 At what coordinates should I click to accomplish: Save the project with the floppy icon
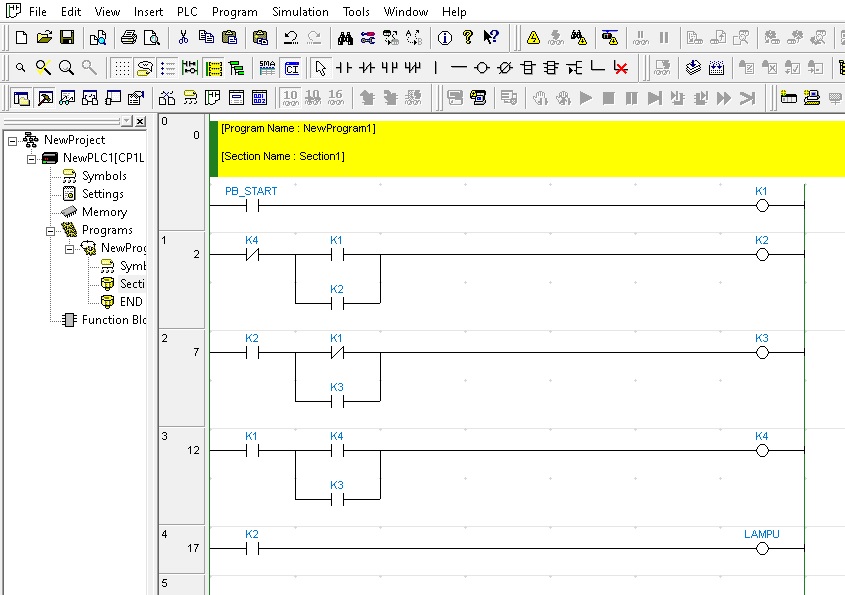click(67, 38)
